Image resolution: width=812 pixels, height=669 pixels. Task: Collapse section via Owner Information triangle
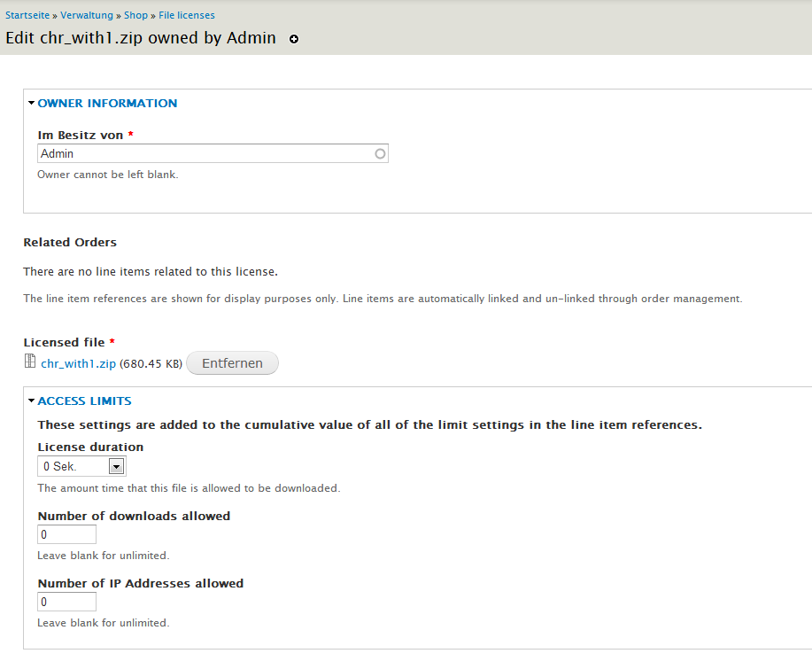click(x=31, y=104)
